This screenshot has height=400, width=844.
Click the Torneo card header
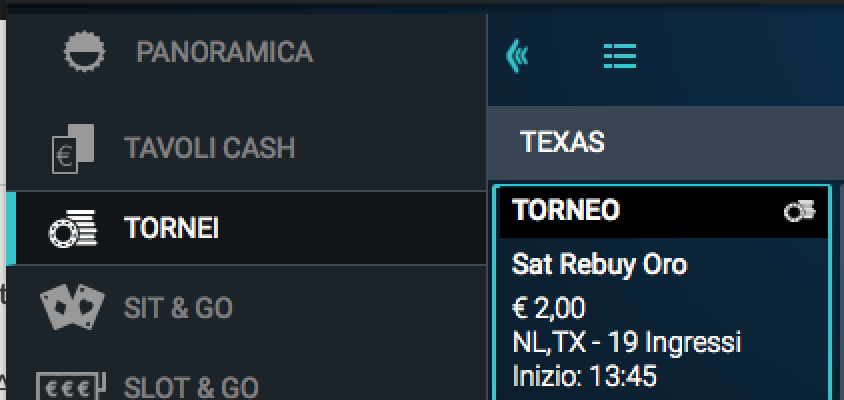click(x=663, y=212)
